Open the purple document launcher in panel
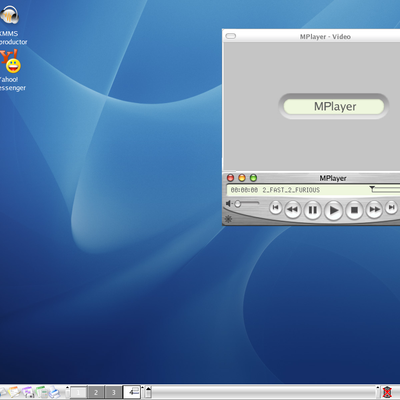 (27, 392)
